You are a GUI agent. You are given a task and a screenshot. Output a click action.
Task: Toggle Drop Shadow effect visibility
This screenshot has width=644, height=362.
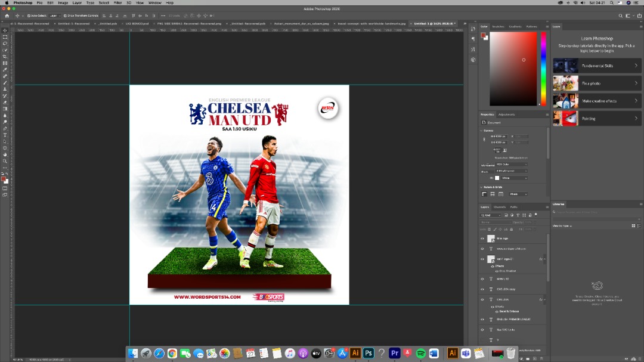(x=497, y=271)
